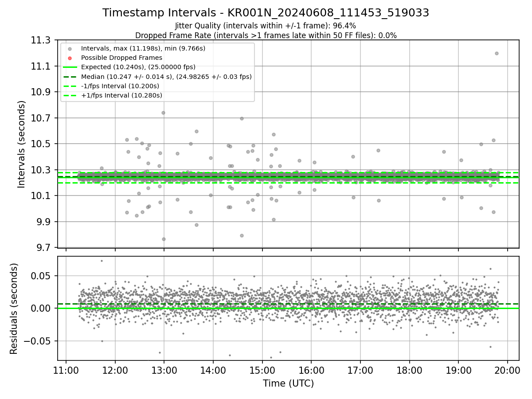Click the 'Dropped Frame Rate' subtitle line
This screenshot has width=532, height=399.
(x=266, y=35)
